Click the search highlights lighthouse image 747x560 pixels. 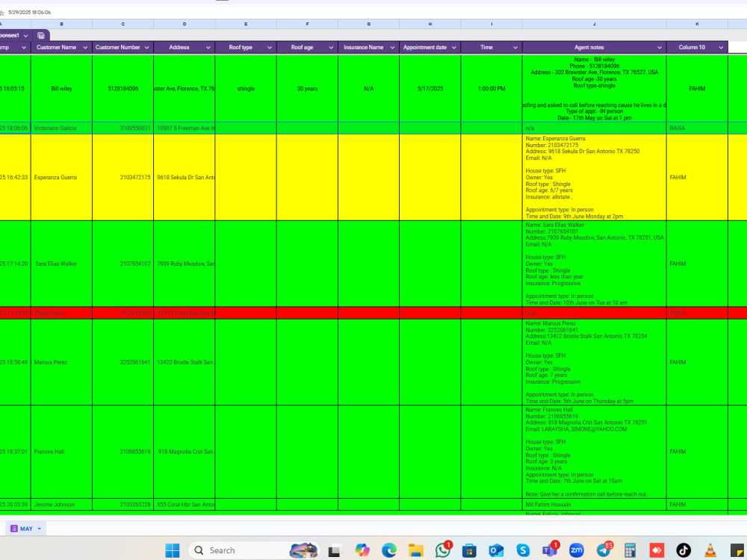tap(303, 550)
